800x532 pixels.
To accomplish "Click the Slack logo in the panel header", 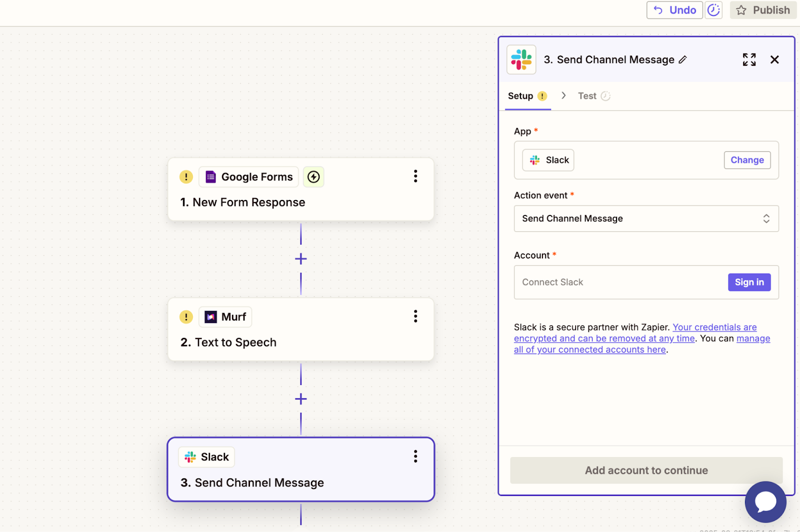I will point(521,59).
